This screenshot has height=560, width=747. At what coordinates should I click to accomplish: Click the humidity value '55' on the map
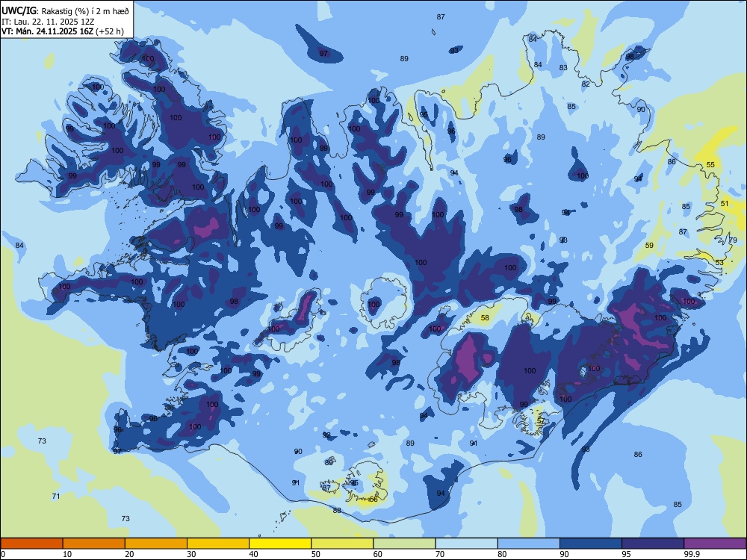710,165
